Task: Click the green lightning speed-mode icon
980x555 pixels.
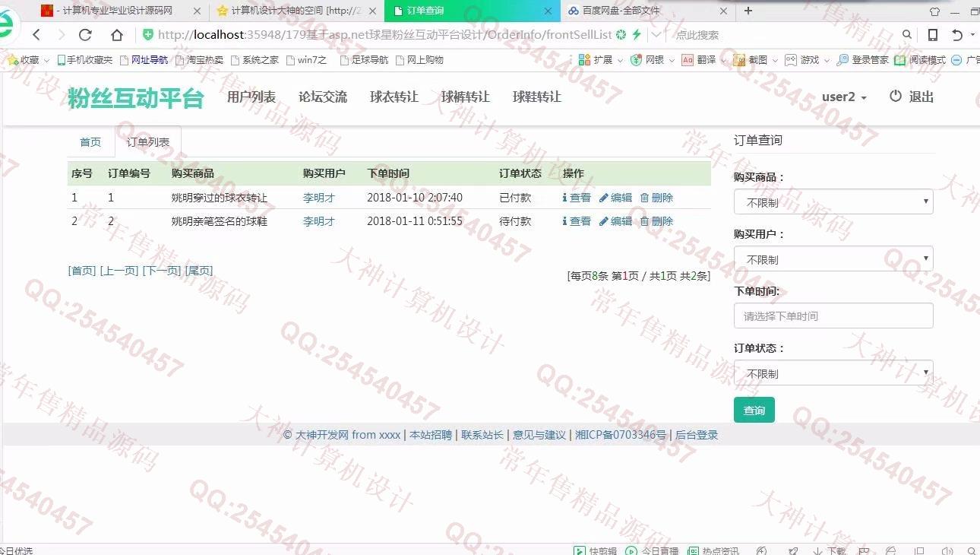Action: [637, 35]
